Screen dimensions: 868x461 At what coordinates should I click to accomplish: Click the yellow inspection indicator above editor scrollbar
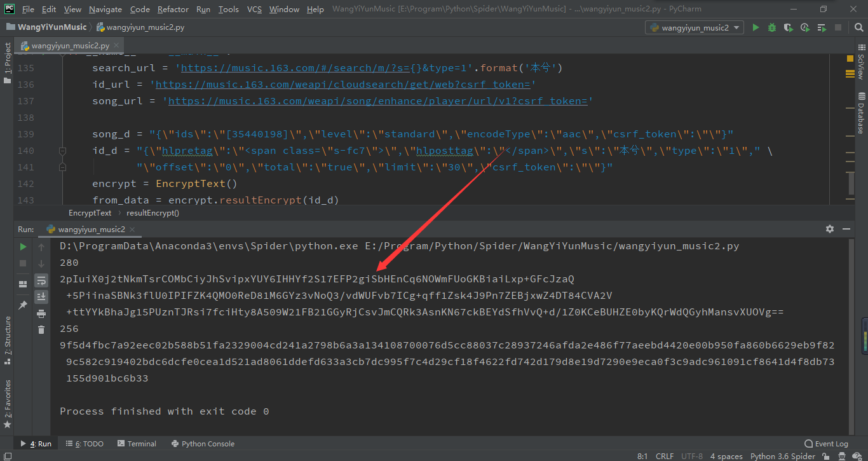pos(850,58)
